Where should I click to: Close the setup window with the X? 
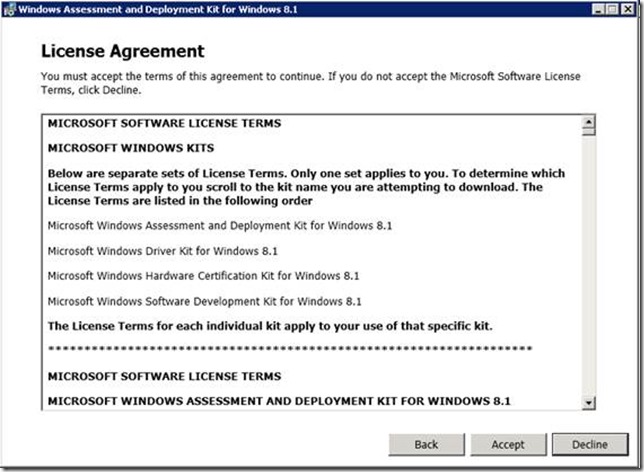pos(629,9)
